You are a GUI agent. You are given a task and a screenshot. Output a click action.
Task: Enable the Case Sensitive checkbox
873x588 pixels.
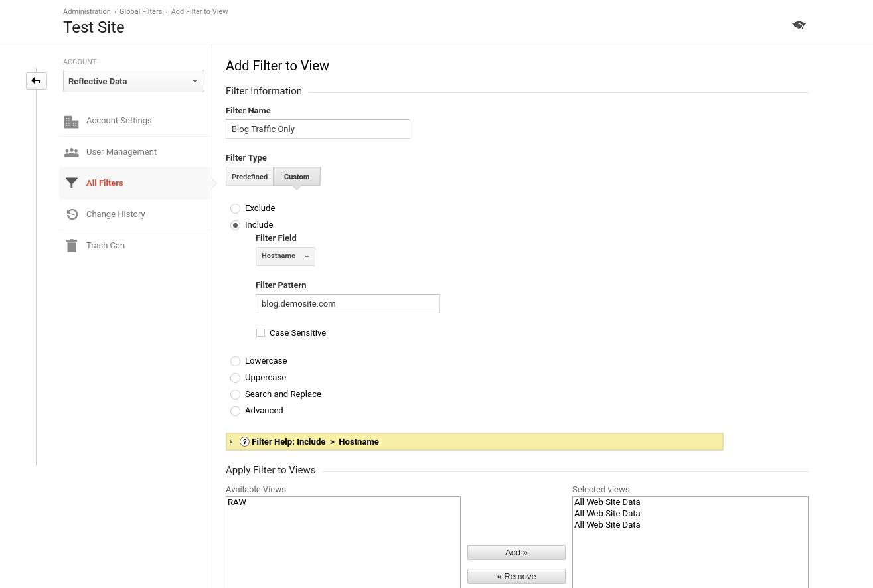260,333
